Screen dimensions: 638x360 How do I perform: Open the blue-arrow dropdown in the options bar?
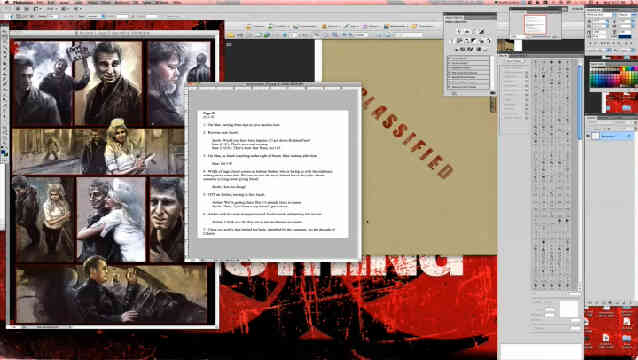coord(103,16)
